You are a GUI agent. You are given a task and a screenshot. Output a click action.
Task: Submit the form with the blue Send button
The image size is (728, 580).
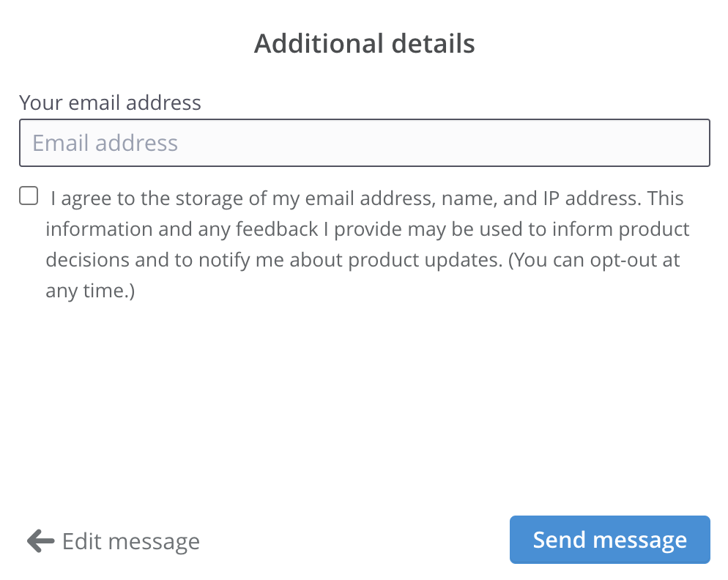click(609, 540)
